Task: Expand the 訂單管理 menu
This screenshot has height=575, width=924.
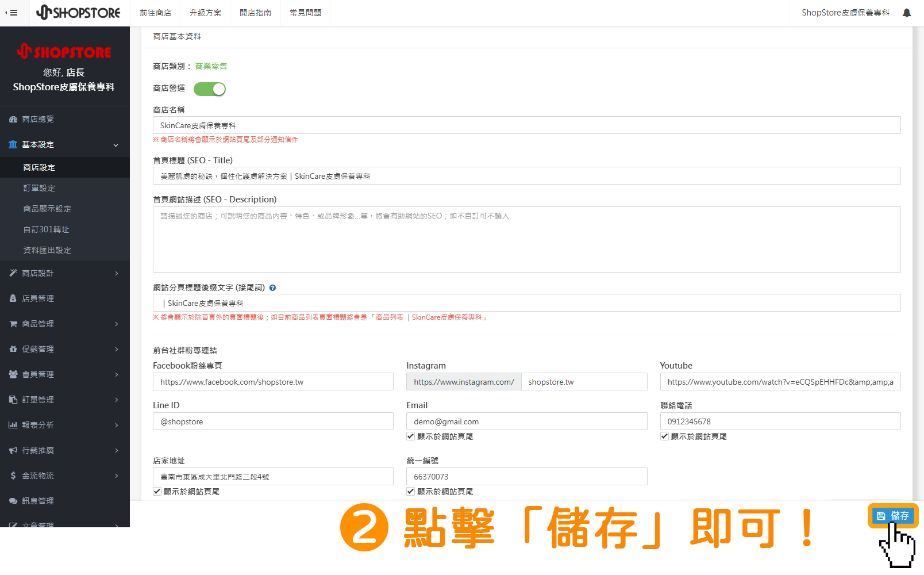Action: click(65, 400)
